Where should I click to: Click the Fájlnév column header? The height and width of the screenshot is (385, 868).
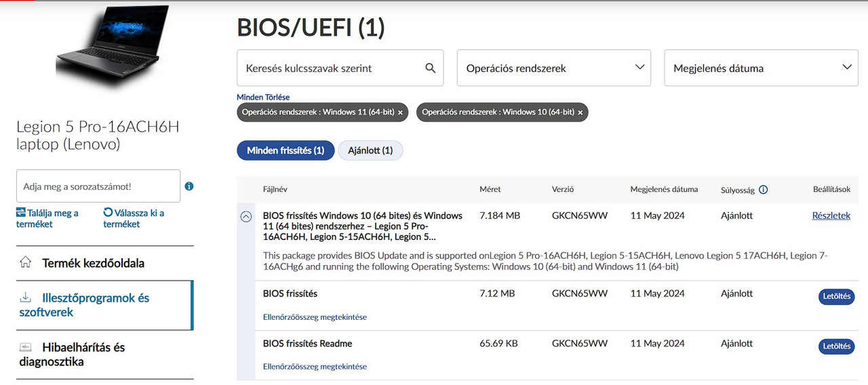point(275,189)
